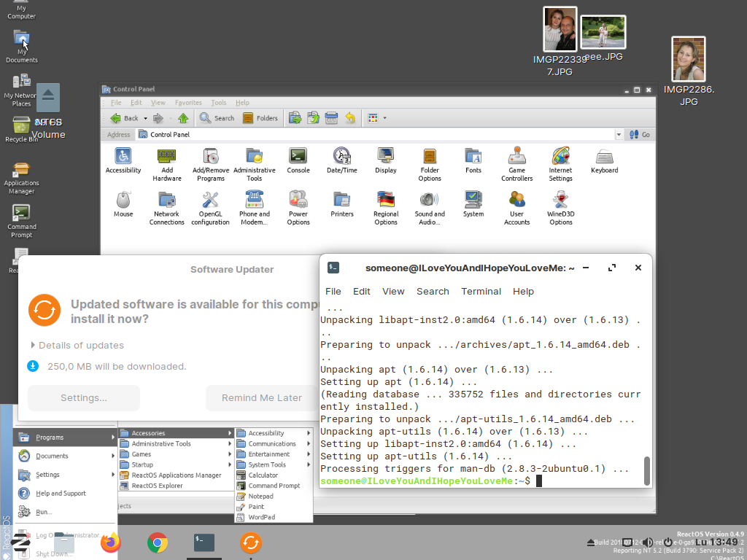Expand the Programs submenu in Start menu

tap(65, 437)
